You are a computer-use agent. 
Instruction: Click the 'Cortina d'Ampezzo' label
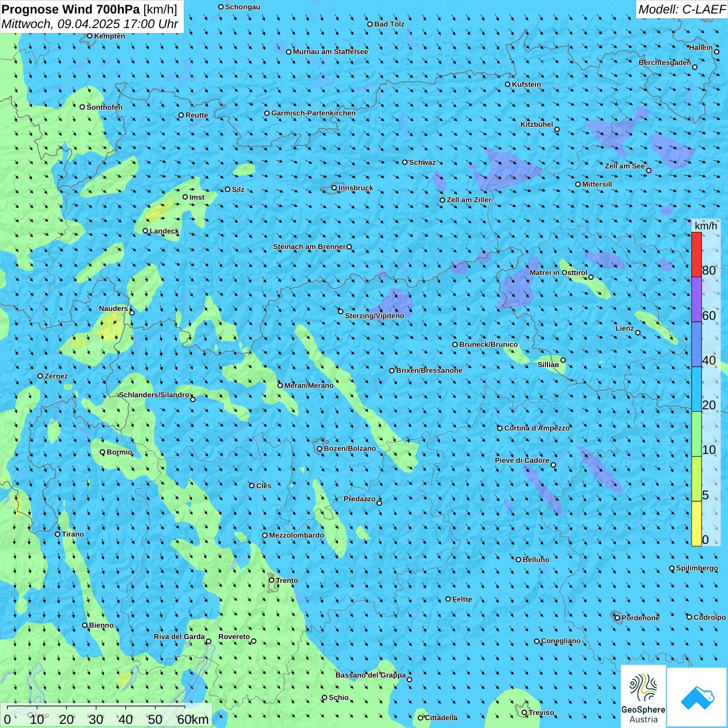pos(537,428)
